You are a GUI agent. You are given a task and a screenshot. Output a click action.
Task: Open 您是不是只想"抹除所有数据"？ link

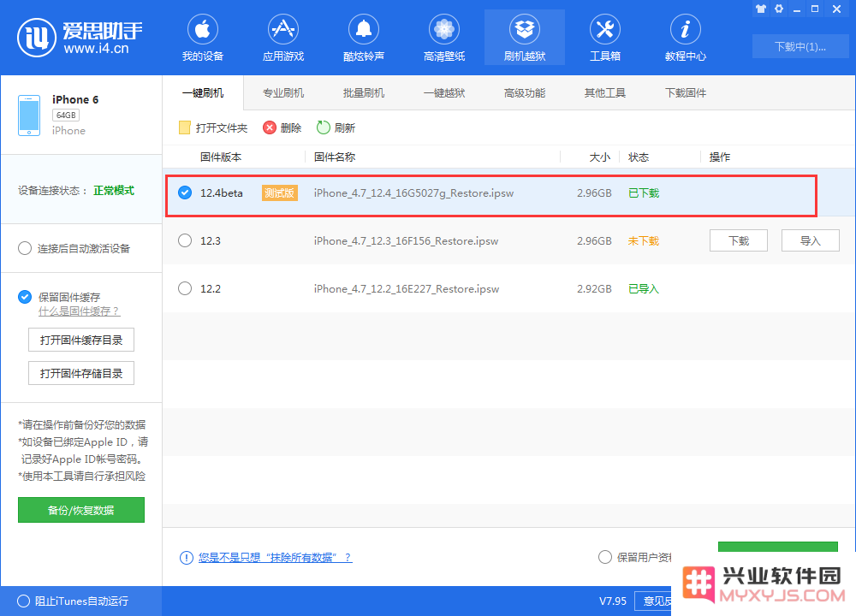[275, 558]
